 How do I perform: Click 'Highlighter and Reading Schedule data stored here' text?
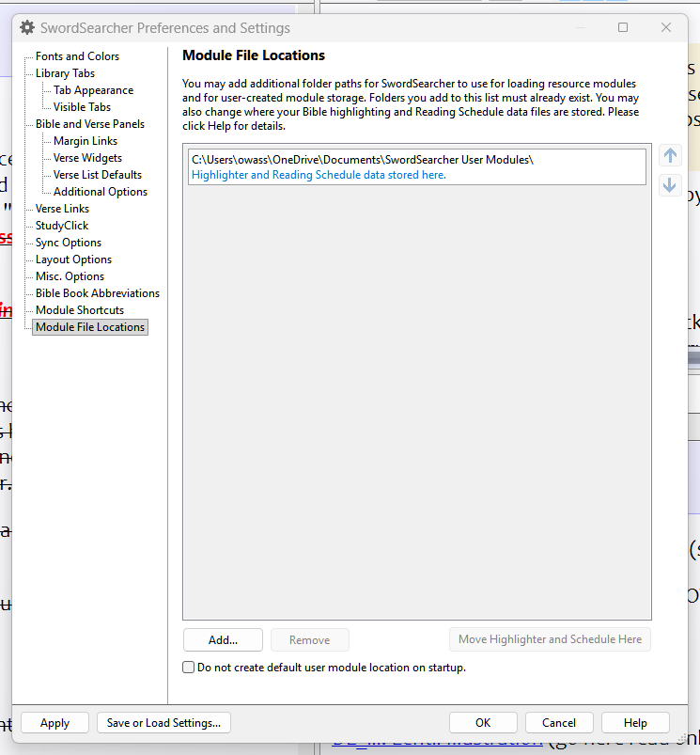click(x=319, y=175)
